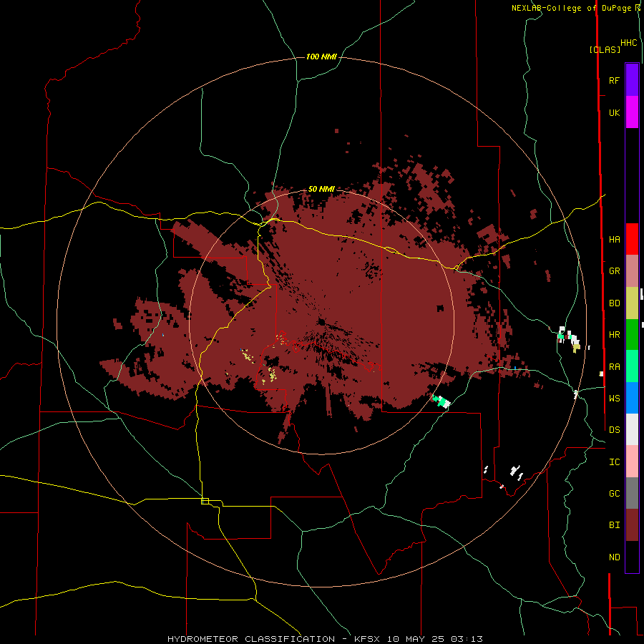Click the IC legend label

(x=615, y=462)
